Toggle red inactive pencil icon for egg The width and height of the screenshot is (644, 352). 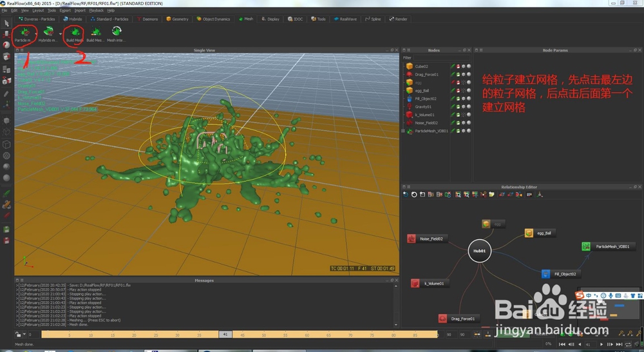coord(453,83)
